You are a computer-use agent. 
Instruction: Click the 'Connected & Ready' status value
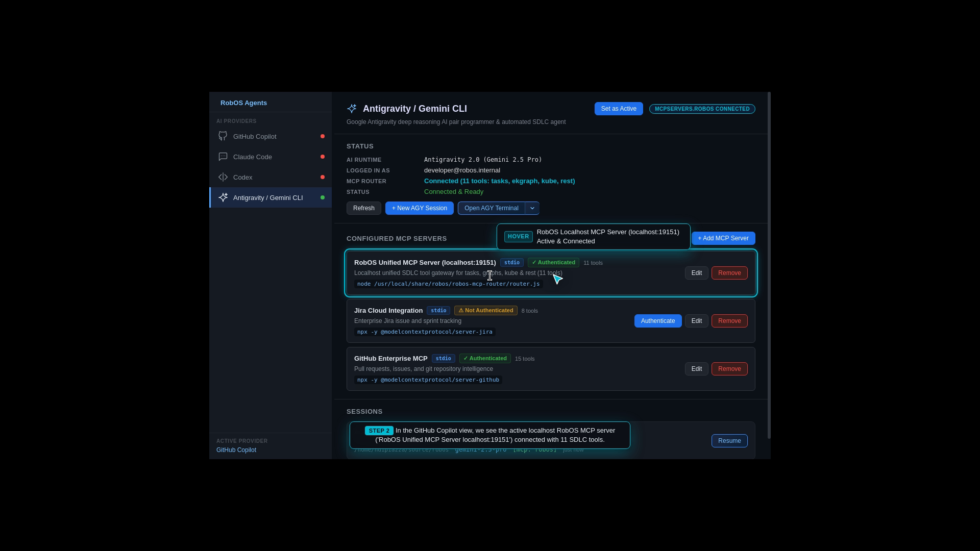454,192
